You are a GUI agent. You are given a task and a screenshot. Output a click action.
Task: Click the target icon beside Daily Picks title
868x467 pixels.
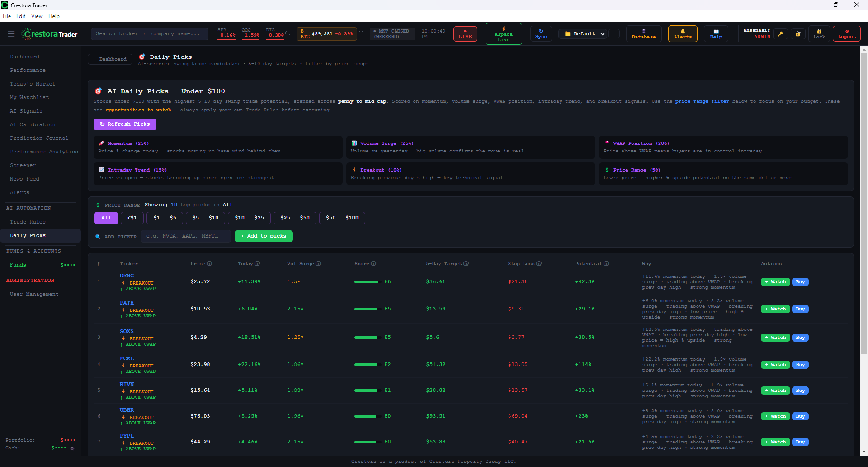click(x=142, y=57)
